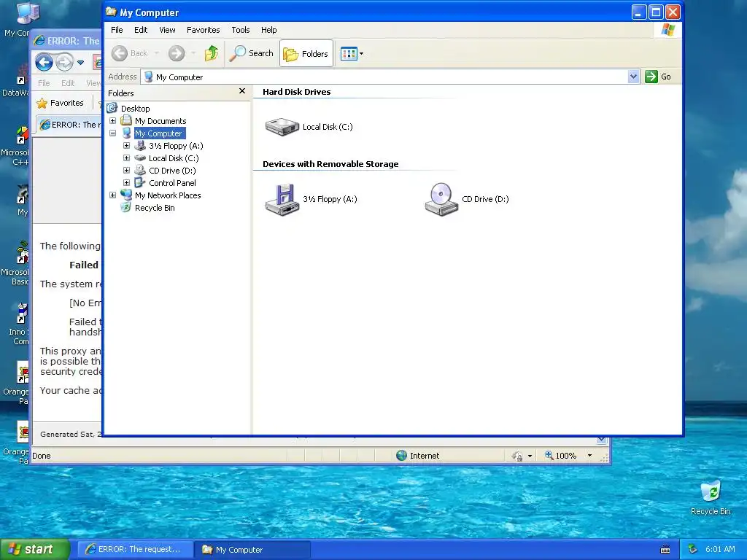Click the keyboard icon in system tray
This screenshot has height=560, width=747.
click(665, 550)
